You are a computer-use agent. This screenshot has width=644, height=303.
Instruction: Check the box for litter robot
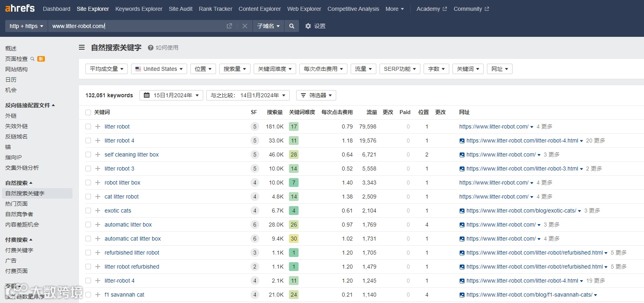88,126
